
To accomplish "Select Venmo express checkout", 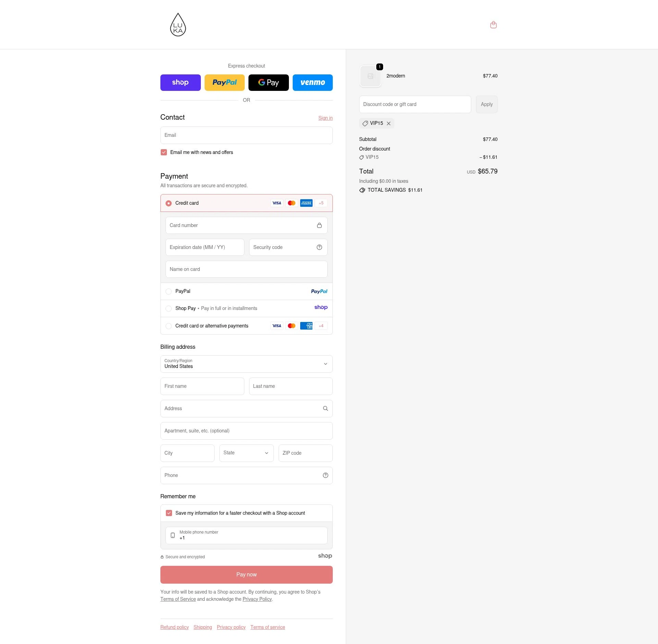I will 313,82.
